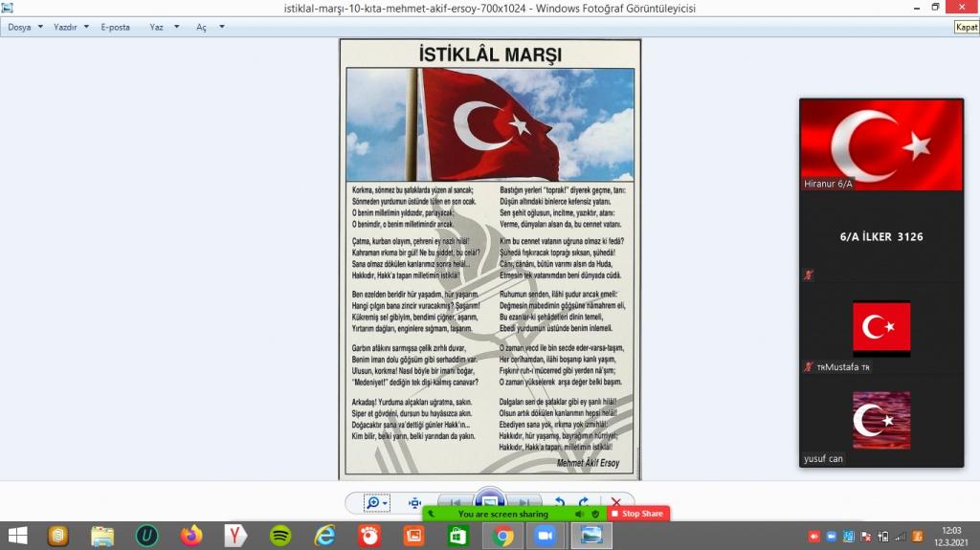Image resolution: width=980 pixels, height=550 pixels.
Task: Toggle the shared audio speaker icon
Action: pos(579,514)
